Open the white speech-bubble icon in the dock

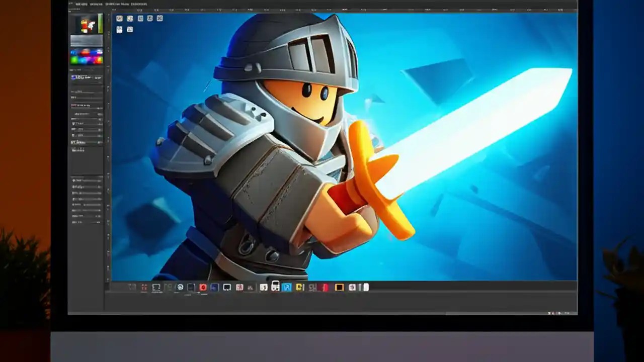tap(226, 287)
